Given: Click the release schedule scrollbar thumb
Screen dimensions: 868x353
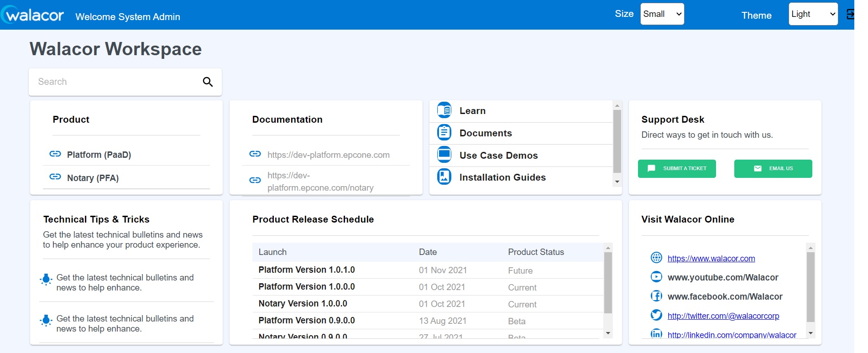Looking at the screenshot, I should (608, 283).
